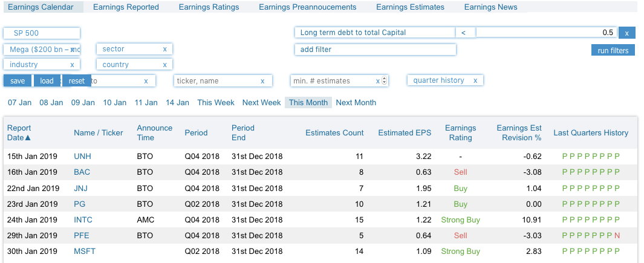Focus the ticker, name search field
644x263 pixels.
point(223,81)
